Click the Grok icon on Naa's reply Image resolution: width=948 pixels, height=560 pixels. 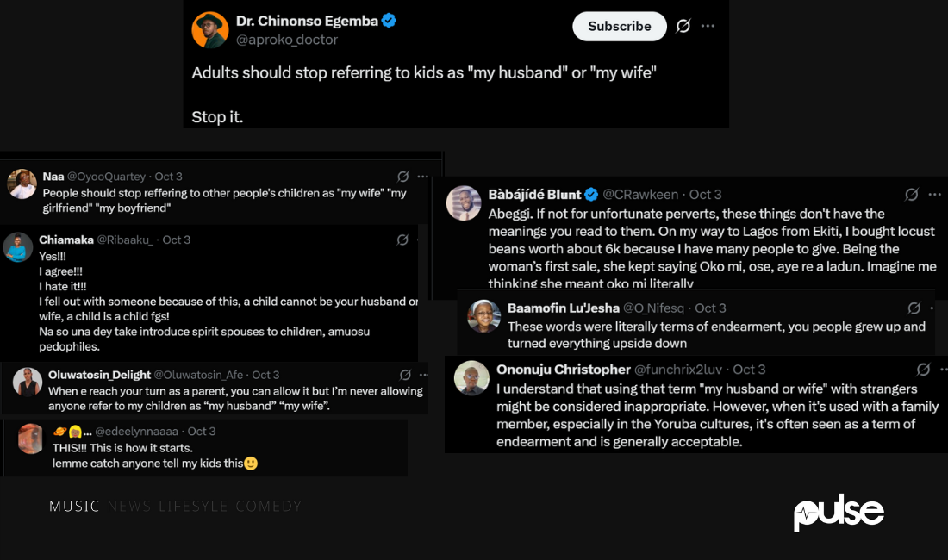(403, 177)
